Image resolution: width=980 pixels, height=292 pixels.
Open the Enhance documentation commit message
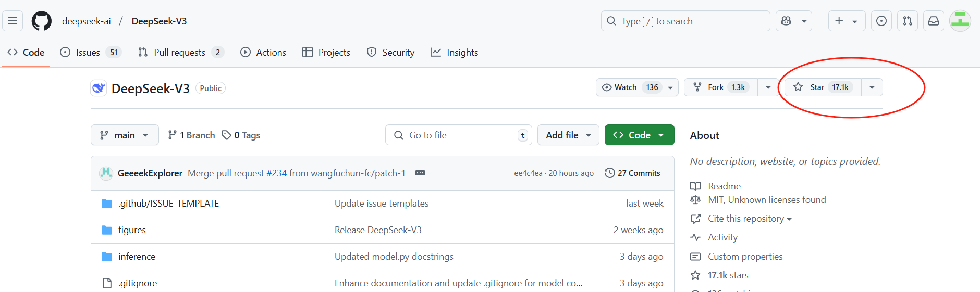(459, 283)
